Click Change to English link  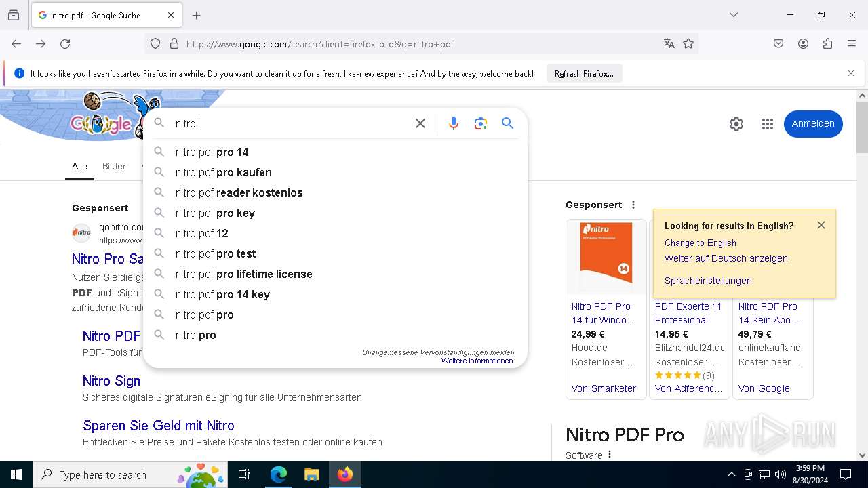pos(700,243)
